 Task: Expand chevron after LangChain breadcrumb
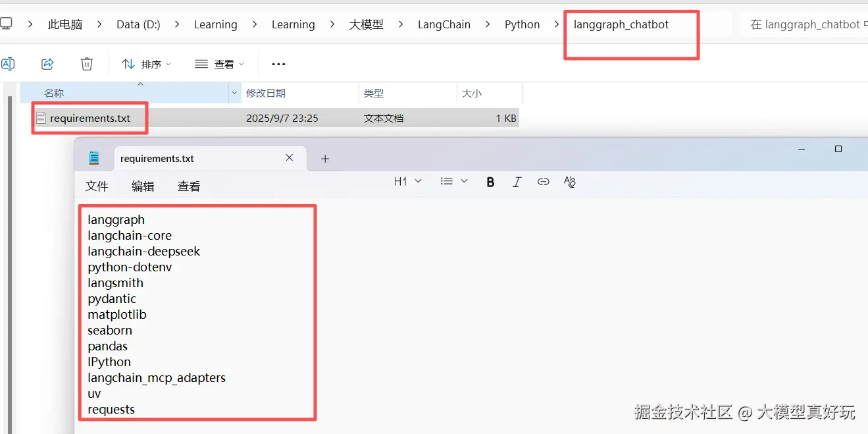(x=488, y=25)
